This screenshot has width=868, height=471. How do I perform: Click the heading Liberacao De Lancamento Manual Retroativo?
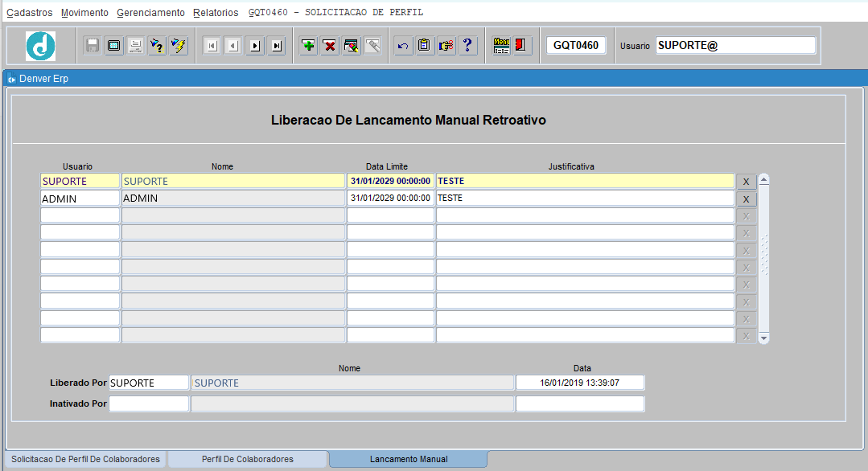409,120
